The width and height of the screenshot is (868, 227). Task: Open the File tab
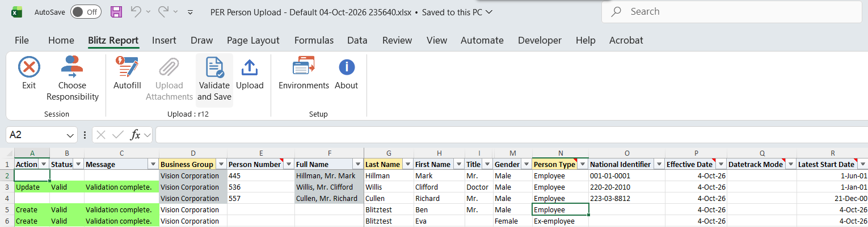click(22, 40)
